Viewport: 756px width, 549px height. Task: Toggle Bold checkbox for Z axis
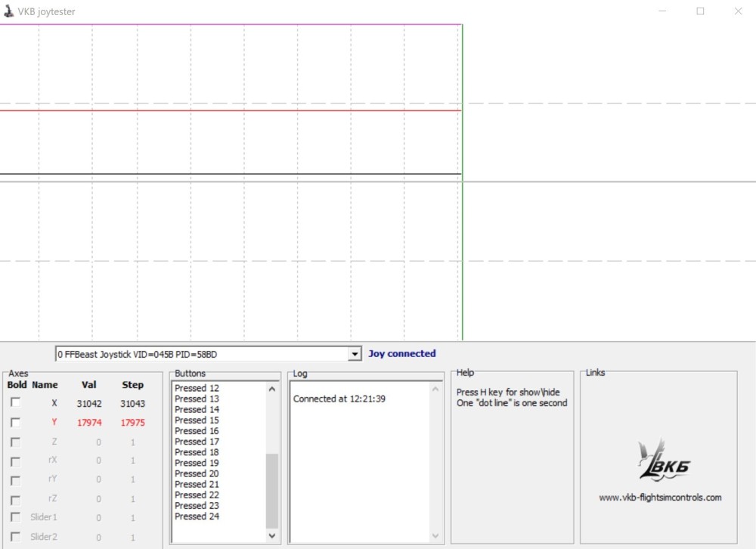(x=15, y=442)
